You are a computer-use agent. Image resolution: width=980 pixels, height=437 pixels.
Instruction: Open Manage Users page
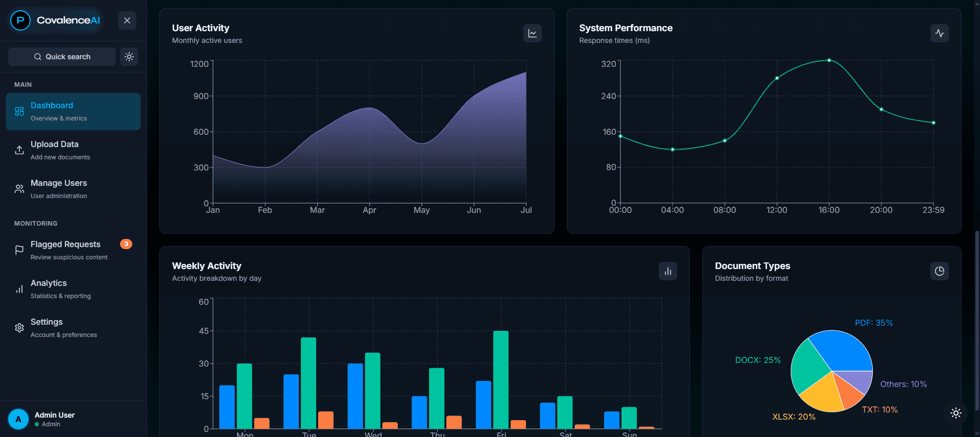pyautogui.click(x=73, y=189)
